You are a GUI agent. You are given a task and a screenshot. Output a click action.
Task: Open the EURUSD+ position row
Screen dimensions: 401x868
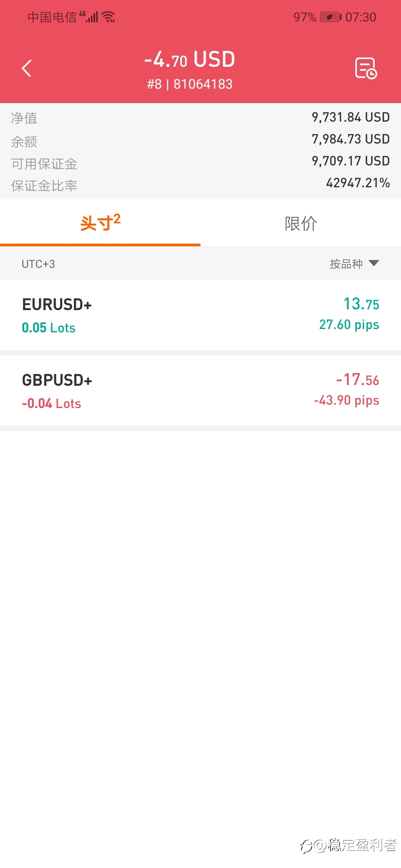point(200,315)
